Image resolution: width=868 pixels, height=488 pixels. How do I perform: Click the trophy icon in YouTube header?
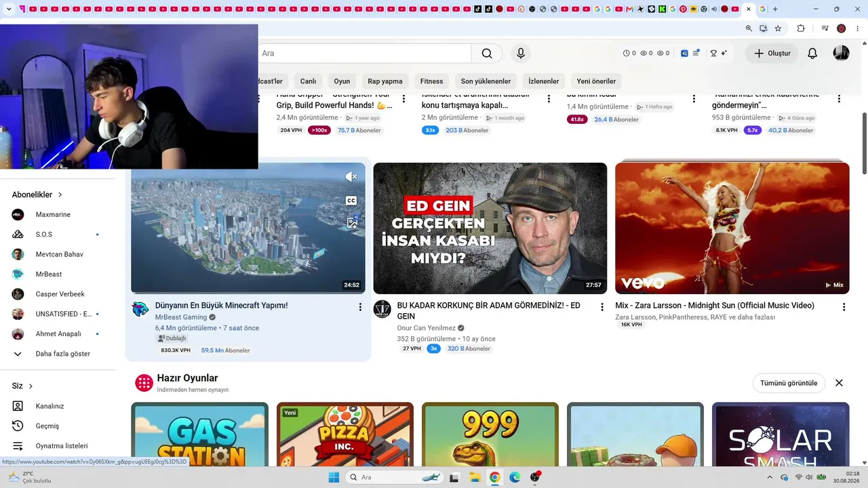click(x=713, y=54)
